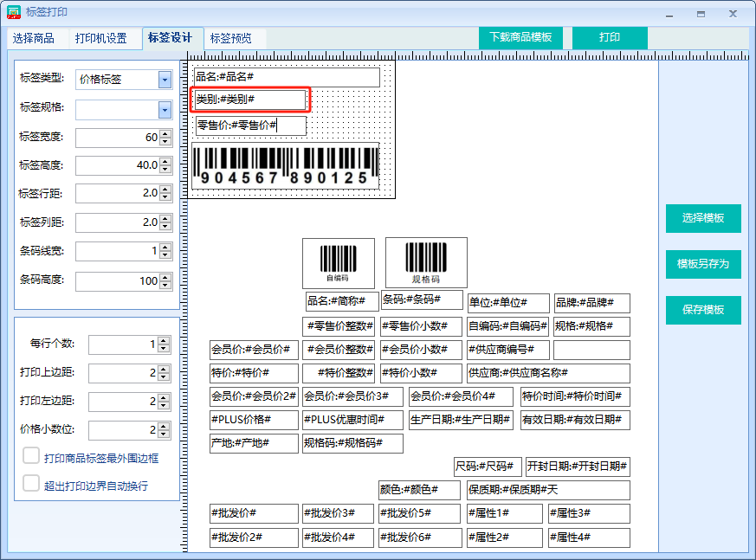Select the 零售价:#零售价# field on label
The height and width of the screenshot is (560, 756).
point(251,126)
